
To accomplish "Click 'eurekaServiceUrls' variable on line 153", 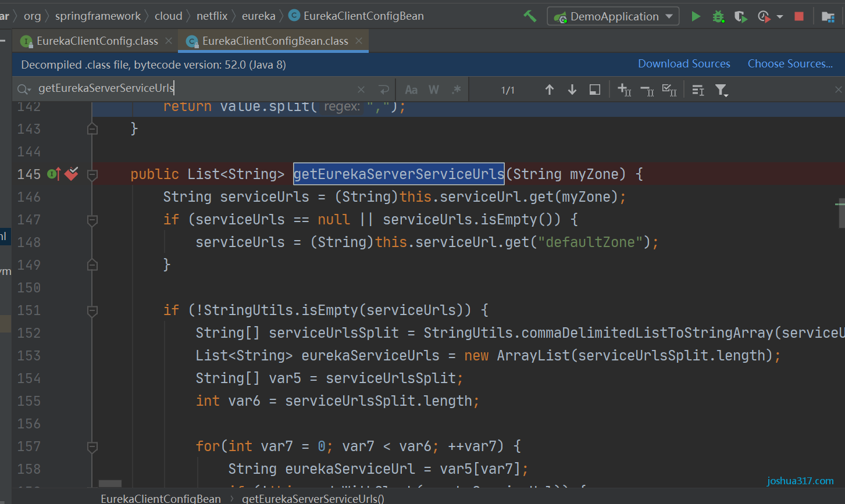I will point(370,355).
